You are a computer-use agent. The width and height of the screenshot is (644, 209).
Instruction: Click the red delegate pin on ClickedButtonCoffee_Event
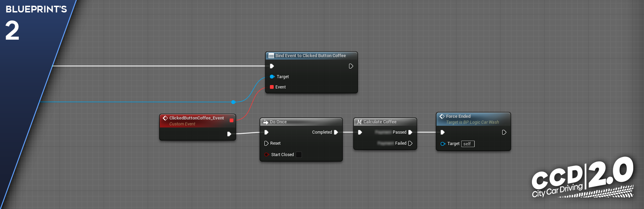231,120
